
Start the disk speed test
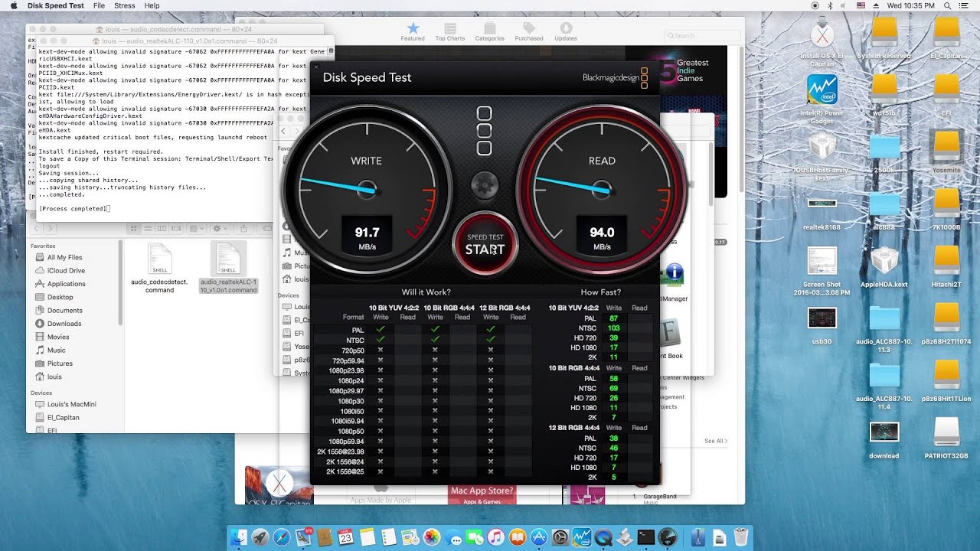(485, 245)
